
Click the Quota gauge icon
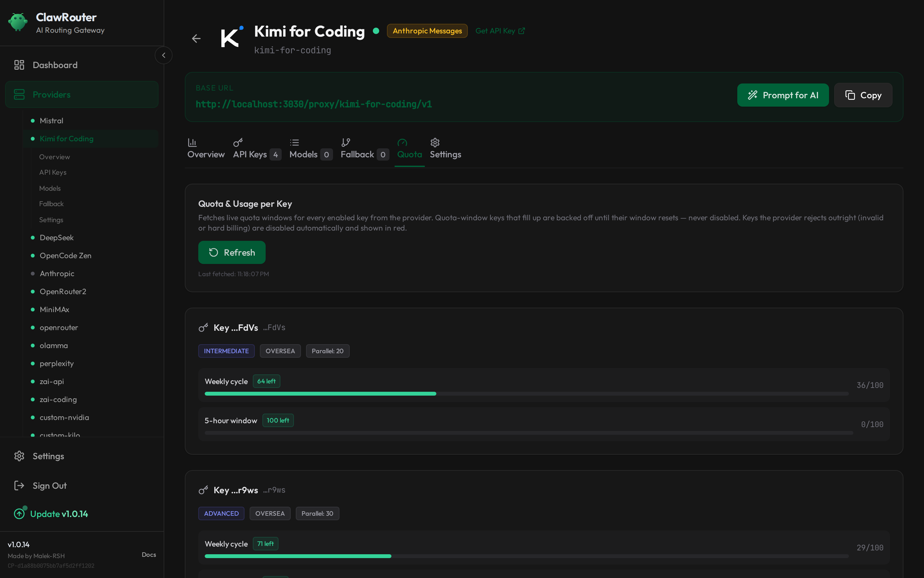click(402, 143)
